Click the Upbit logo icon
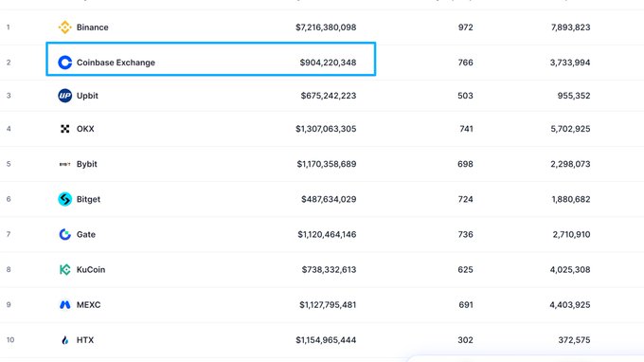Screen dimensions: 644x362 tap(65, 96)
